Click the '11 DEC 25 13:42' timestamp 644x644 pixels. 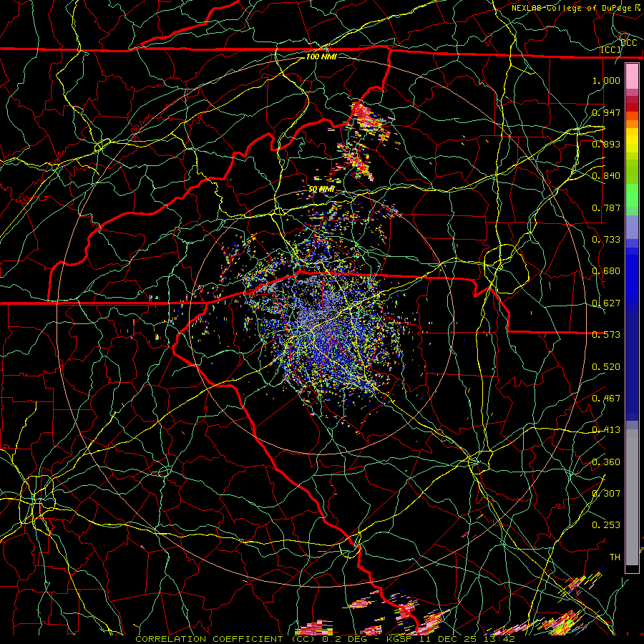point(467,639)
